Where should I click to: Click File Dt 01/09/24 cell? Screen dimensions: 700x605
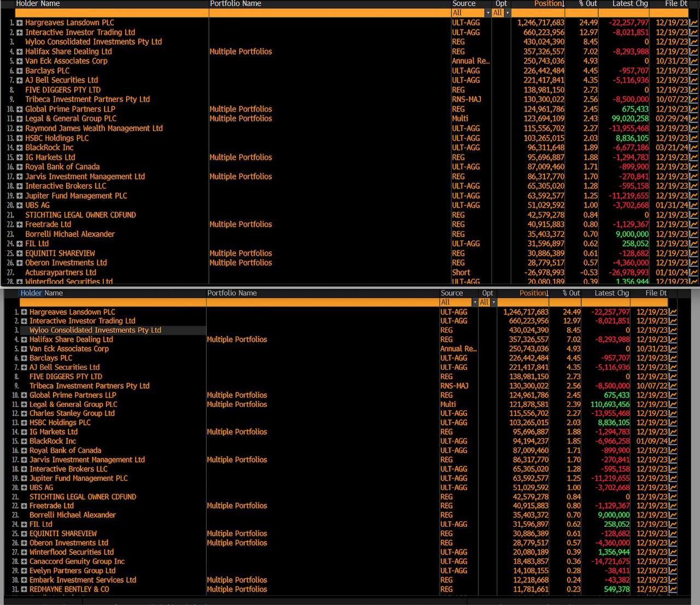[x=652, y=441]
